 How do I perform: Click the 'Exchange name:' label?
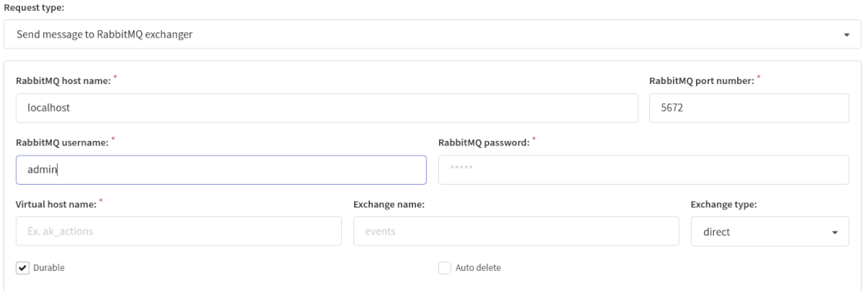click(389, 204)
